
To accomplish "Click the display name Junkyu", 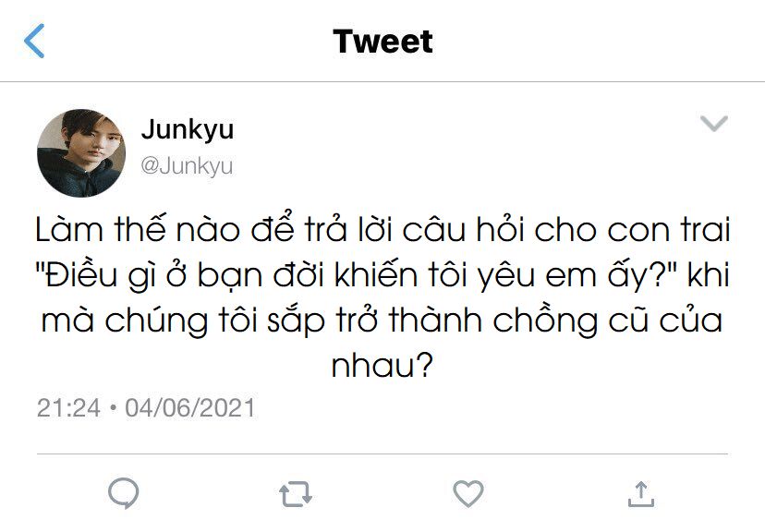I will point(188,130).
